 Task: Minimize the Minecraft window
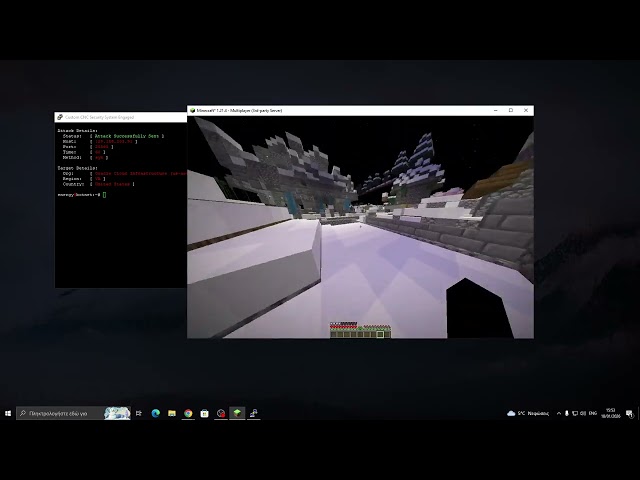click(x=496, y=111)
